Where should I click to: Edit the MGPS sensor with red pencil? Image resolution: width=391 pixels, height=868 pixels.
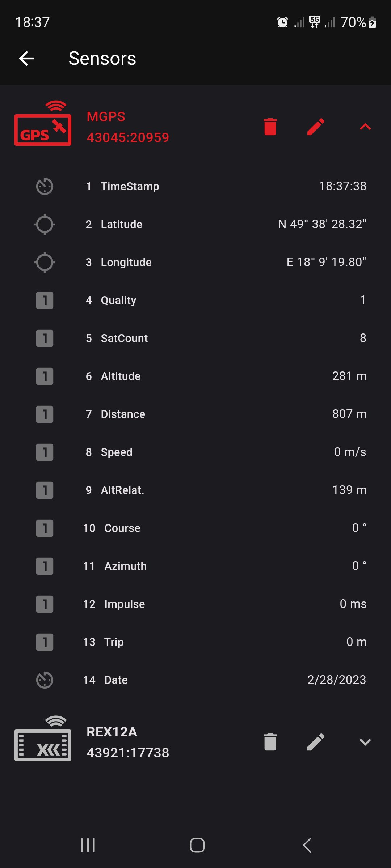click(316, 127)
